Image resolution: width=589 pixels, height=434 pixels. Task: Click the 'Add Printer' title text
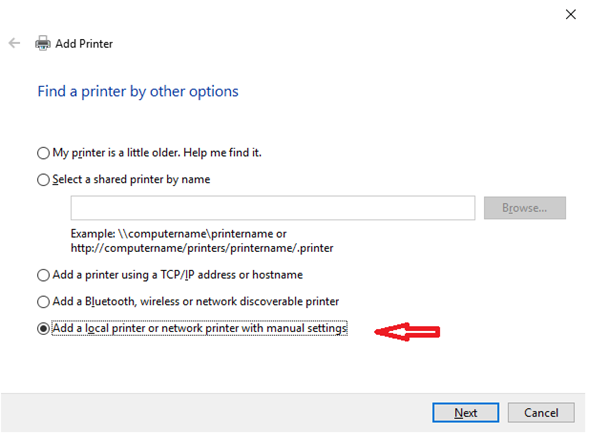tap(84, 44)
